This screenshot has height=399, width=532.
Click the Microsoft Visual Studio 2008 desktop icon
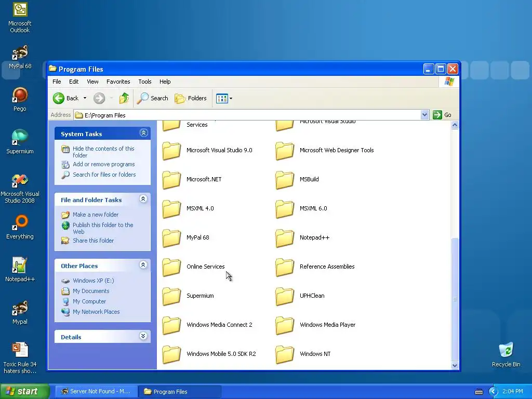pos(20,188)
